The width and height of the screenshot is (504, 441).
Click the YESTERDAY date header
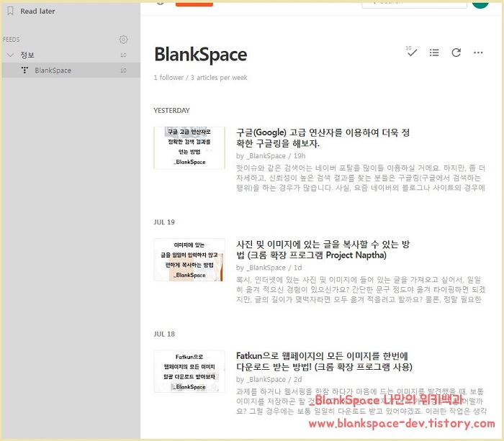pyautogui.click(x=171, y=111)
